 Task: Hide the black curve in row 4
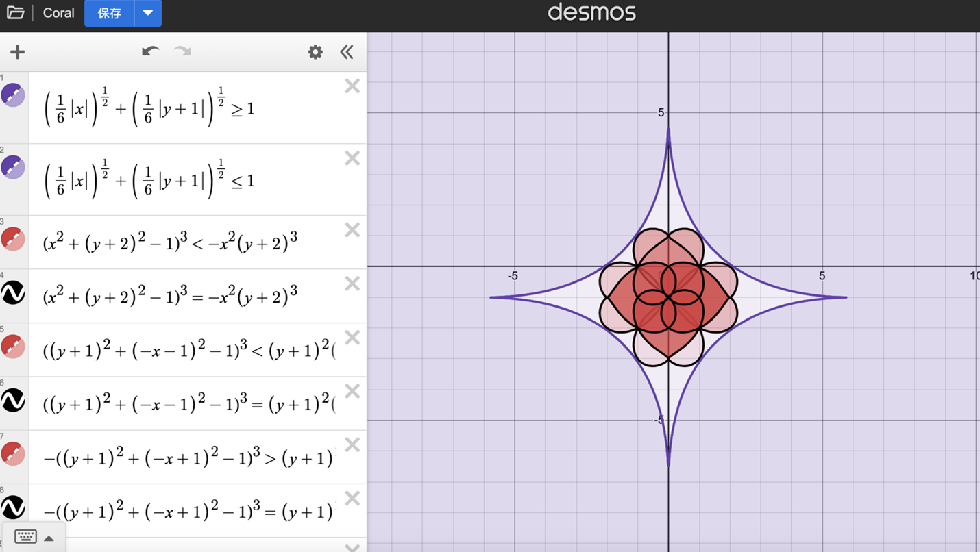coord(13,292)
